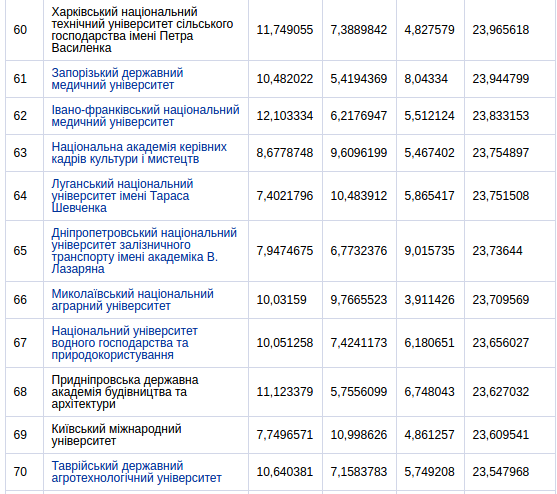Open the Миколаївський національний аграрний університет link

(x=133, y=300)
